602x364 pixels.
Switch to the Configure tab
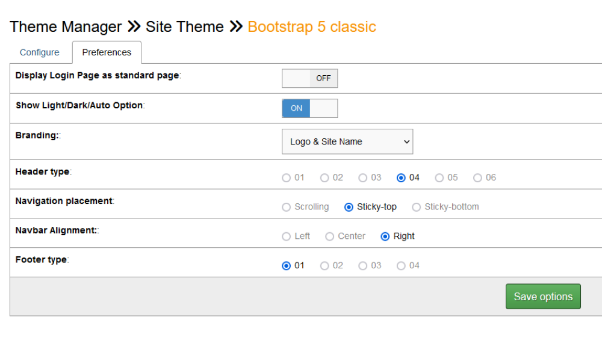click(40, 52)
